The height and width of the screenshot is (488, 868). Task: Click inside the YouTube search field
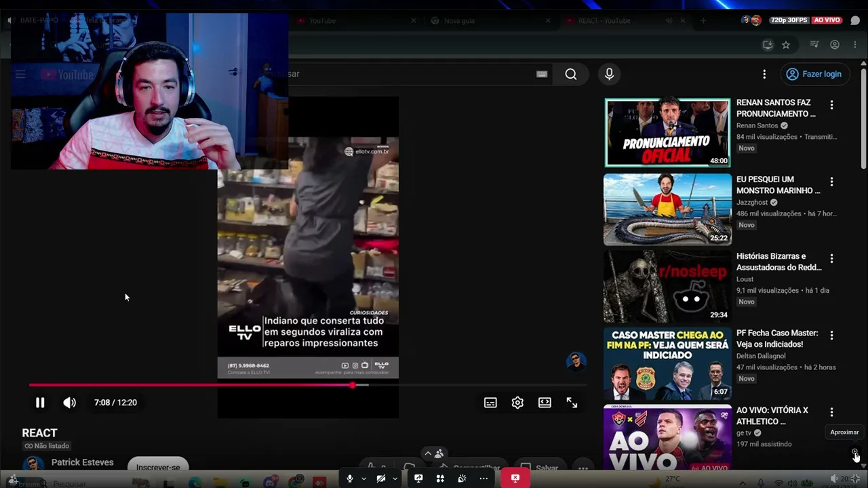click(x=407, y=74)
